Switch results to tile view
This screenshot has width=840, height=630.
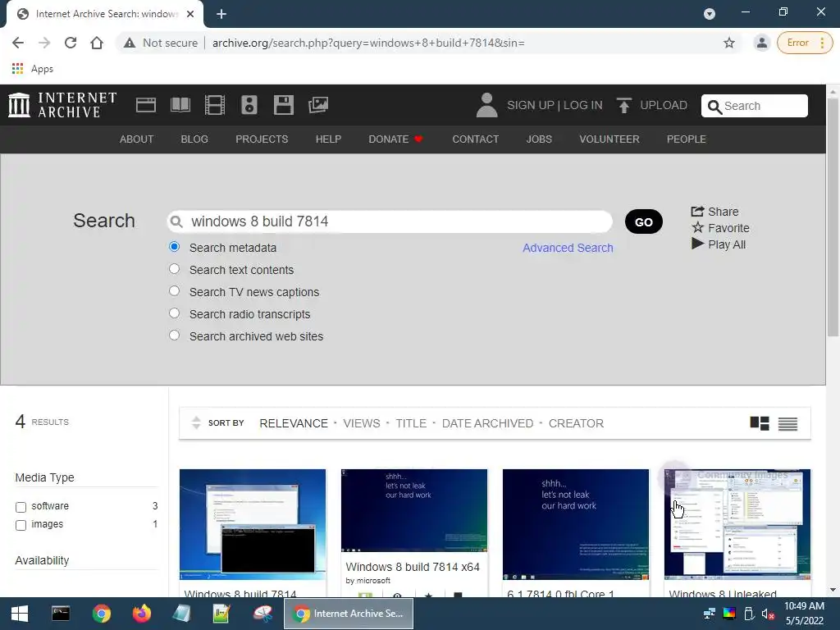760,423
